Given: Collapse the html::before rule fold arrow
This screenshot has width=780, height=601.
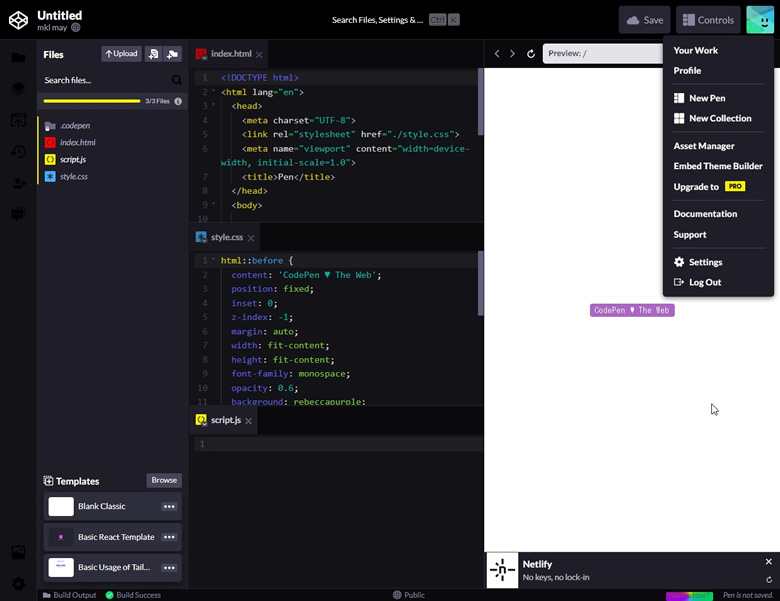Looking at the screenshot, I should pyautogui.click(x=213, y=260).
